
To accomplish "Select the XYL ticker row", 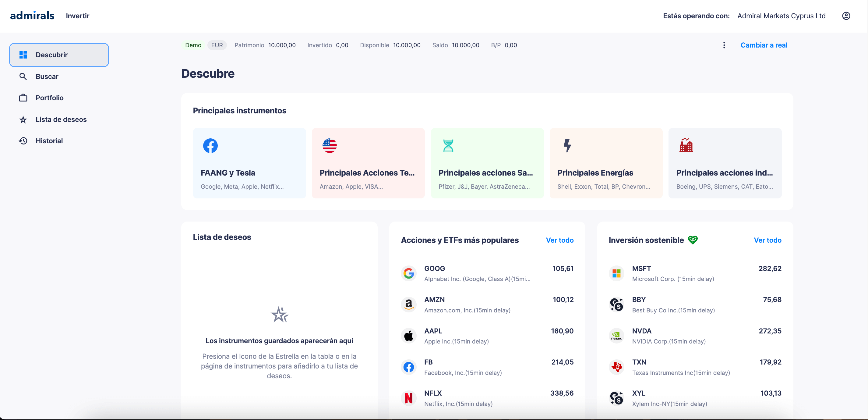I will [695, 398].
